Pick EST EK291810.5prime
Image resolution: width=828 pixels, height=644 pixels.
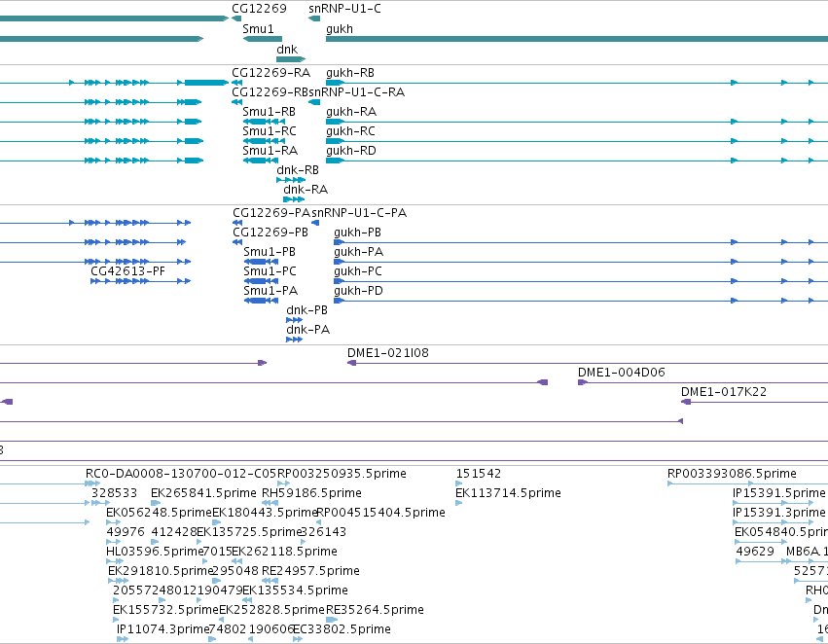pyautogui.click(x=160, y=572)
